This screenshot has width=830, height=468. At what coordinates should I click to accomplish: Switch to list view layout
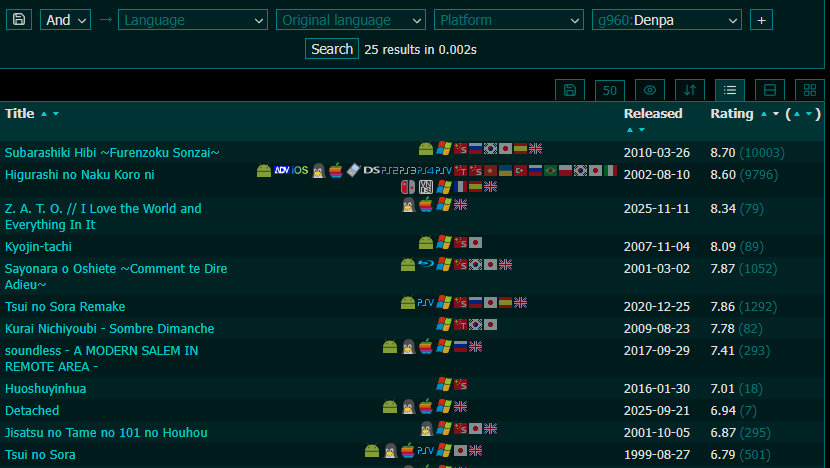coord(730,90)
